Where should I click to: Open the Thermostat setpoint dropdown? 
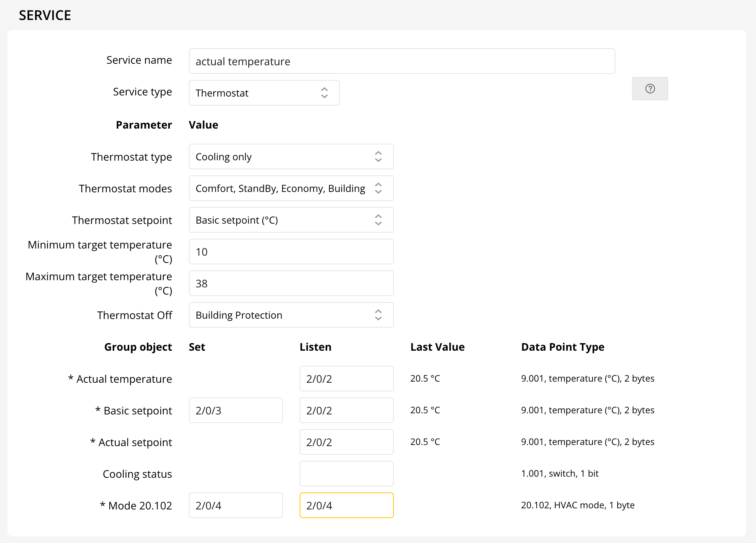tap(291, 220)
